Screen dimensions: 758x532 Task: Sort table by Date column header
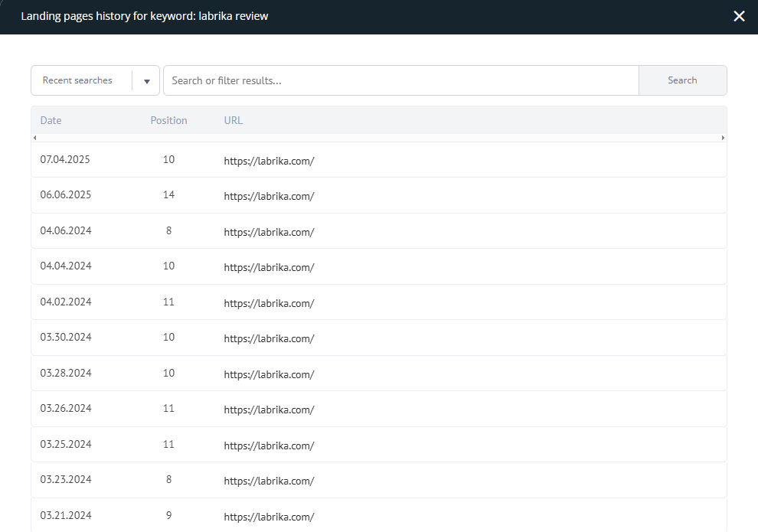pyautogui.click(x=51, y=120)
